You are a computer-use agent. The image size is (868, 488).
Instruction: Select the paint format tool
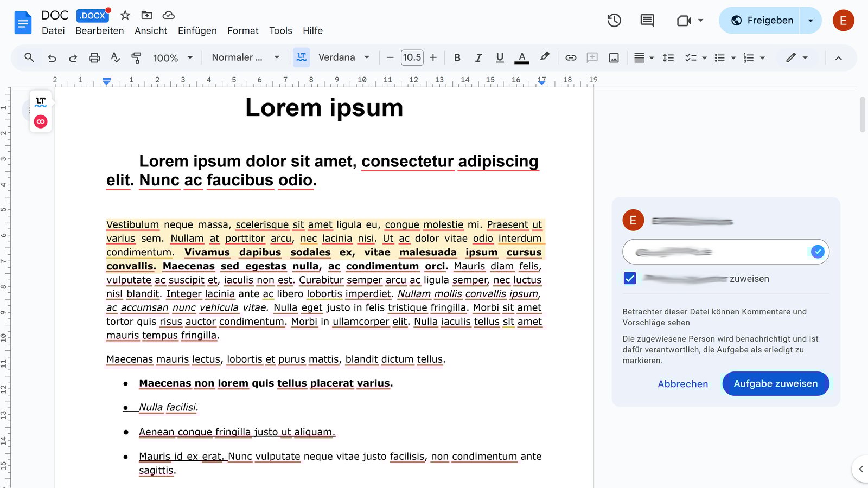tap(137, 57)
